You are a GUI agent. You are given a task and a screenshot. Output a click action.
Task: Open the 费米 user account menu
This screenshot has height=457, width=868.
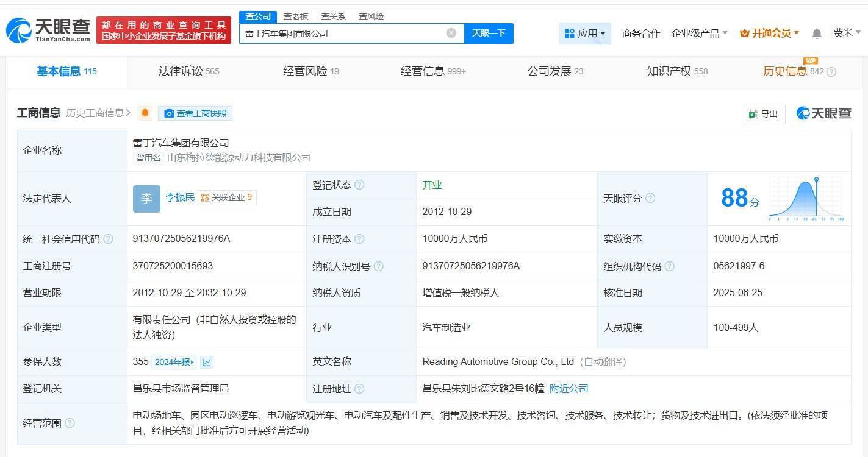click(847, 33)
